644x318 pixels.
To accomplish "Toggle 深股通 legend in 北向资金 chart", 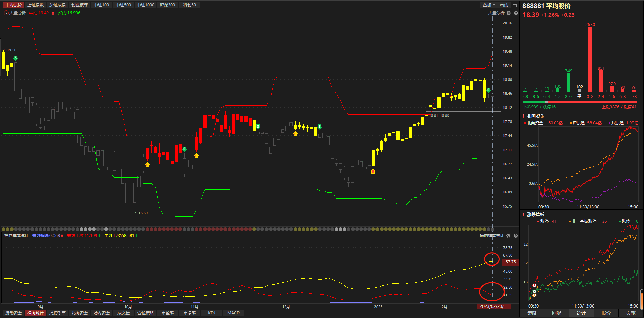I will click(623, 123).
